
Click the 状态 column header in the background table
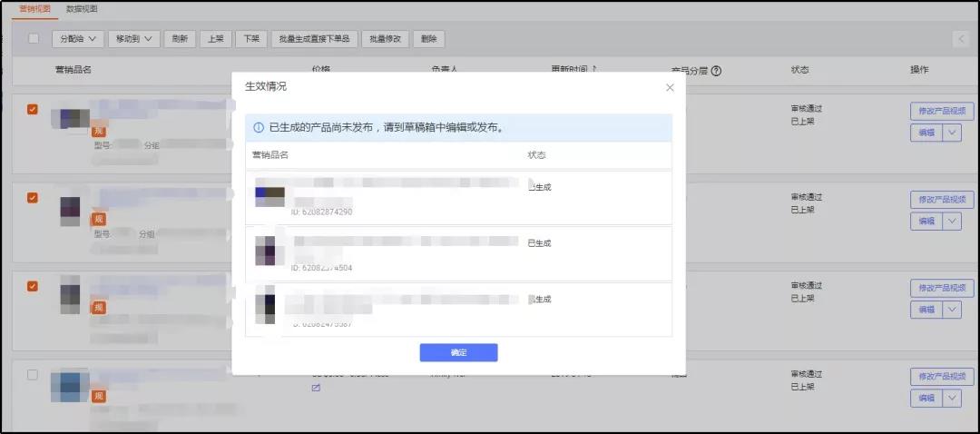tap(800, 69)
